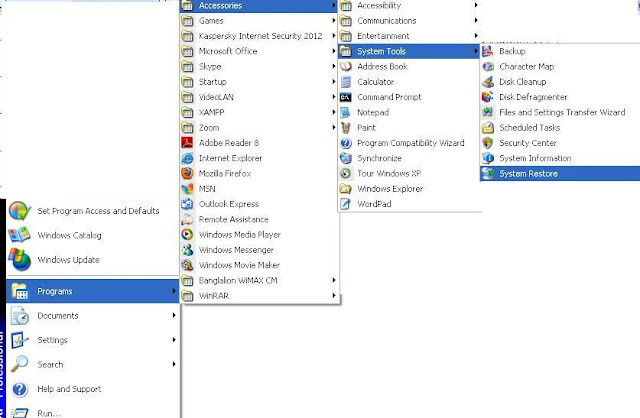Expand the VideoLAN submenu arrow
Screen dimensions: 640x418
(x=334, y=97)
